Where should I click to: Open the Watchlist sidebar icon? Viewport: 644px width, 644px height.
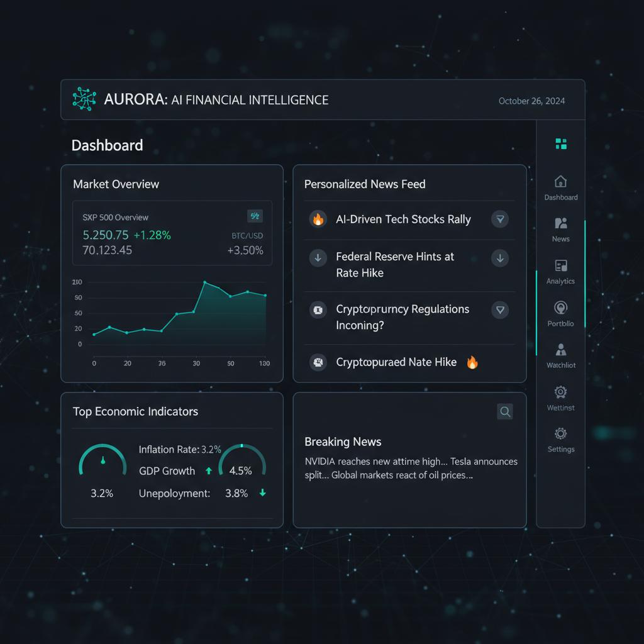(x=561, y=350)
